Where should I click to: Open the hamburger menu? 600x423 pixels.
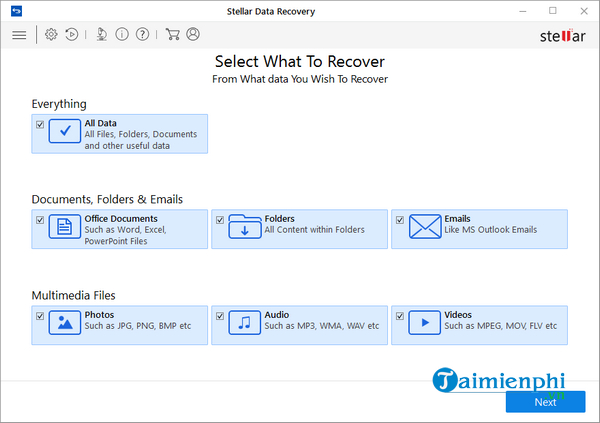(x=19, y=34)
